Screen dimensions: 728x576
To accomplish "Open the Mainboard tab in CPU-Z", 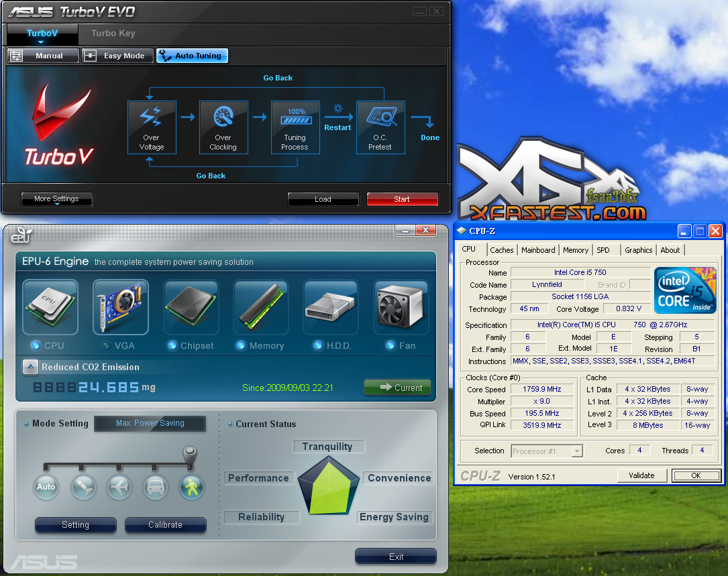I will tap(538, 250).
